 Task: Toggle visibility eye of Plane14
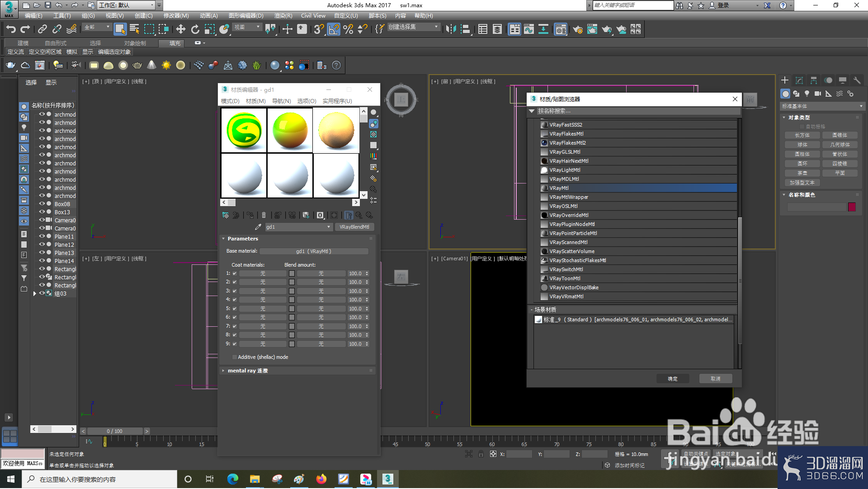click(42, 261)
